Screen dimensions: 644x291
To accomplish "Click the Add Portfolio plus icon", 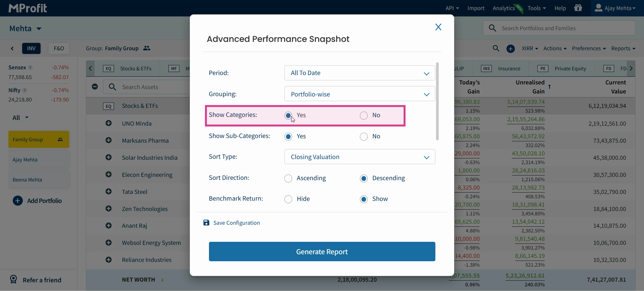I will tap(17, 201).
